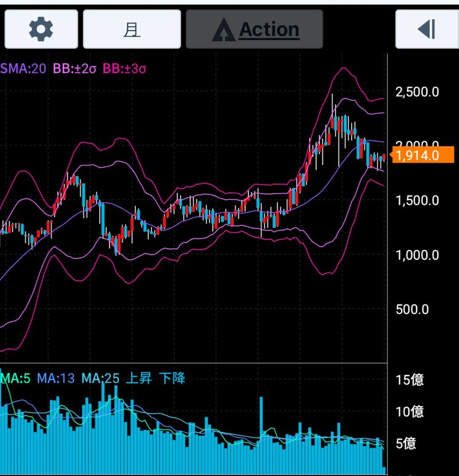Click the orange 1,914.0 current price tag
The width and height of the screenshot is (459, 476).
click(422, 155)
